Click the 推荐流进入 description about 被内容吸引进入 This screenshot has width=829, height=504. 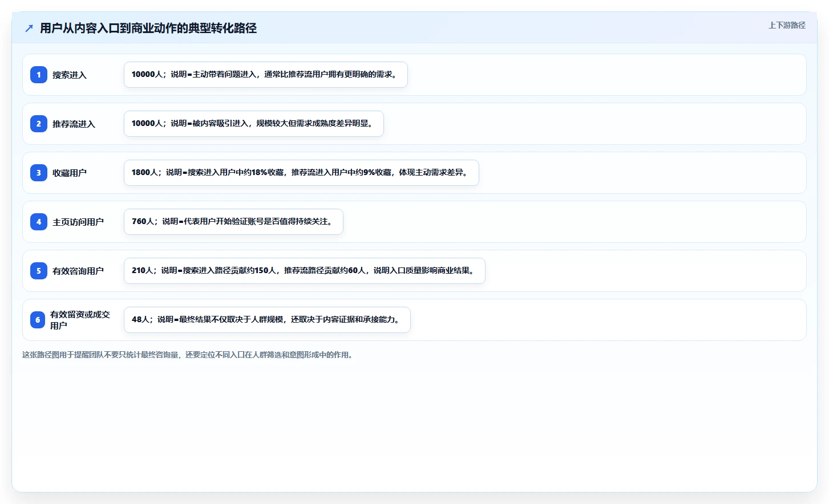[x=254, y=124]
